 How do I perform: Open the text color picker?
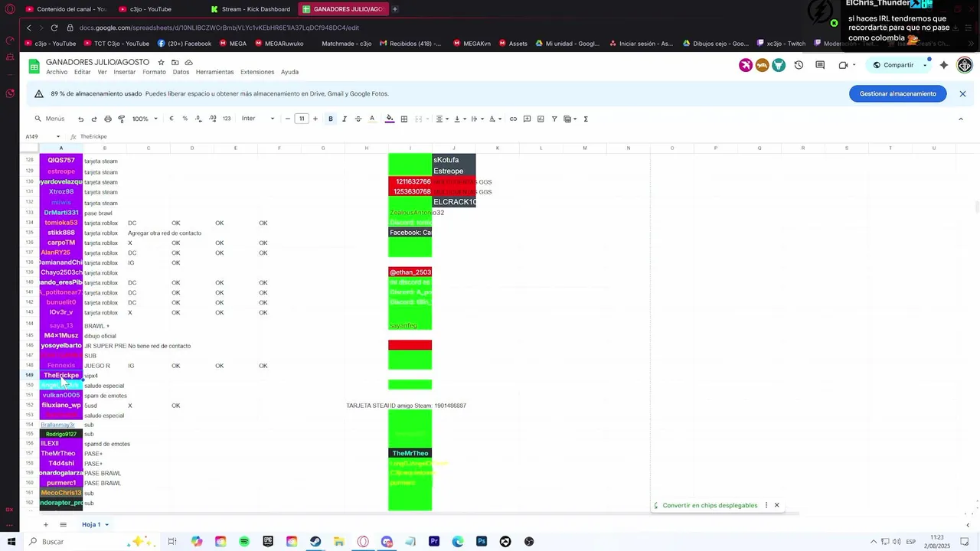[372, 119]
